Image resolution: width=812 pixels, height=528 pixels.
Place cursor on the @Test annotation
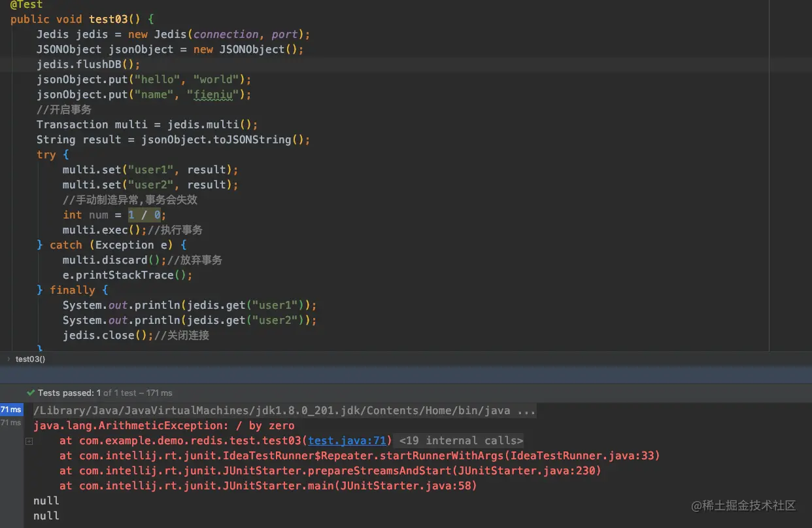[x=26, y=5]
